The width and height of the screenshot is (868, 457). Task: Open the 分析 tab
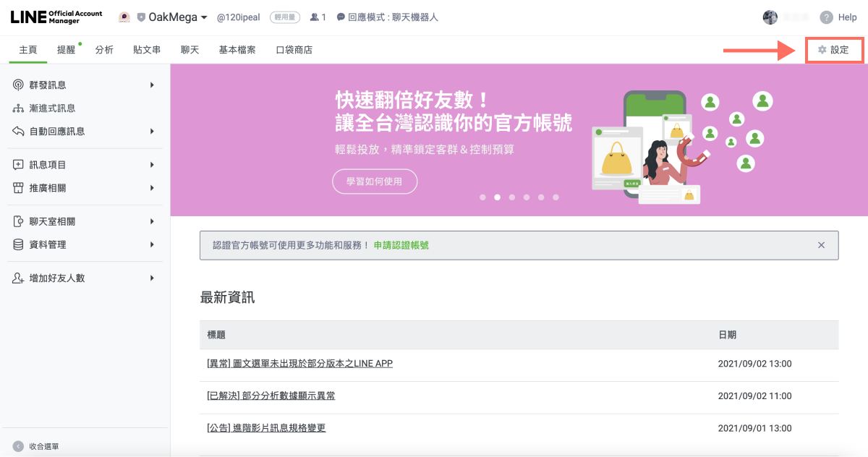pos(104,50)
